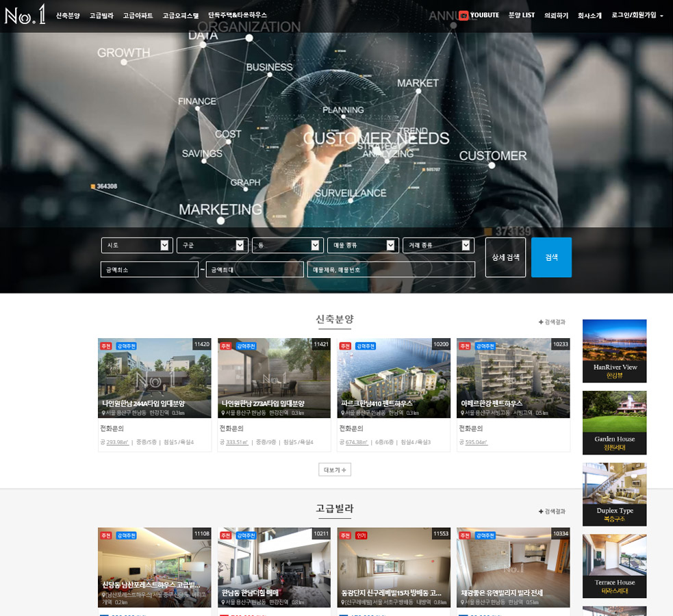Open the Terrace House banner
Image resolution: width=673 pixels, height=616 pixels.
coord(614,566)
